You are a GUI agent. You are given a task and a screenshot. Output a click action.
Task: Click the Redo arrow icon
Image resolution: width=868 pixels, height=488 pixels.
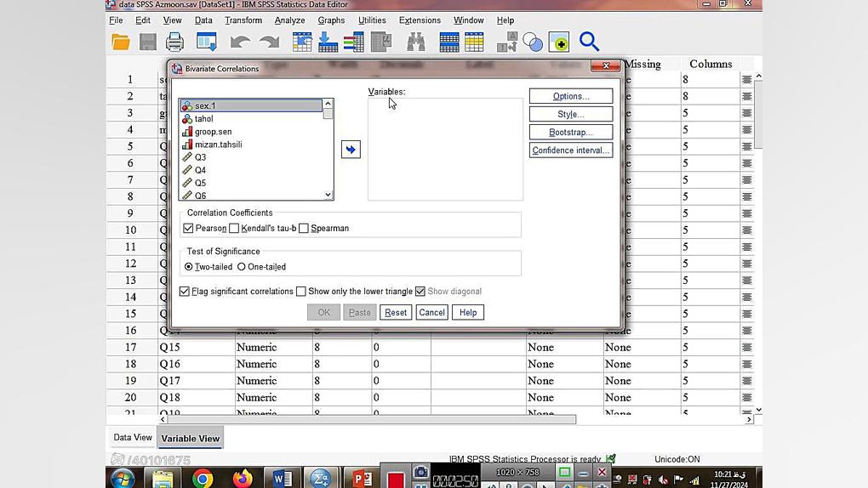[269, 42]
